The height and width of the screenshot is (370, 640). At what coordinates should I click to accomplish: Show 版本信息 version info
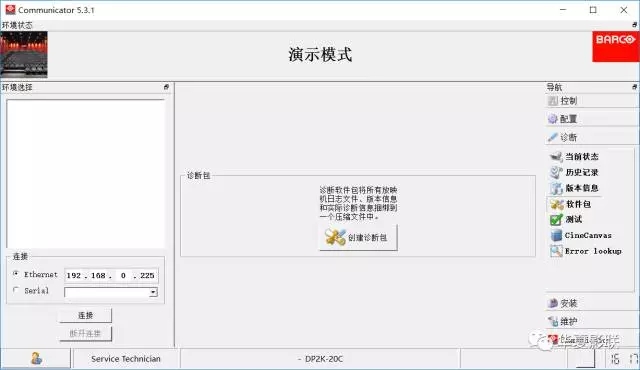[x=574, y=188]
